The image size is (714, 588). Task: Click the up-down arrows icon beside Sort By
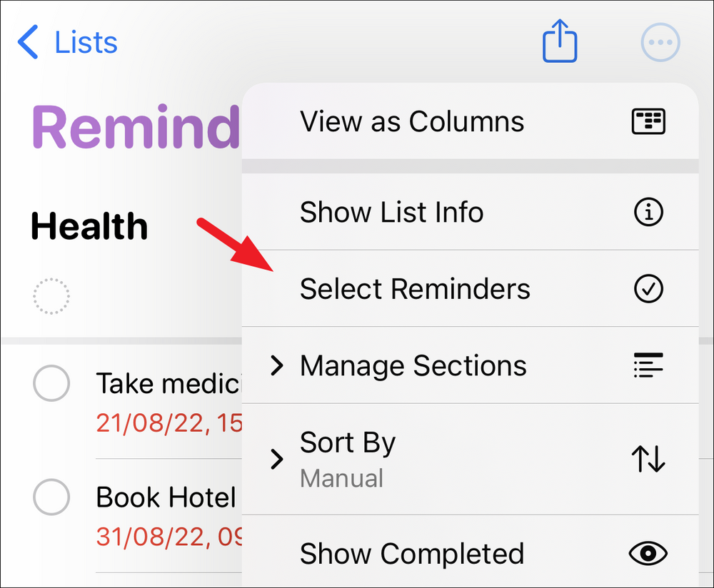click(648, 460)
